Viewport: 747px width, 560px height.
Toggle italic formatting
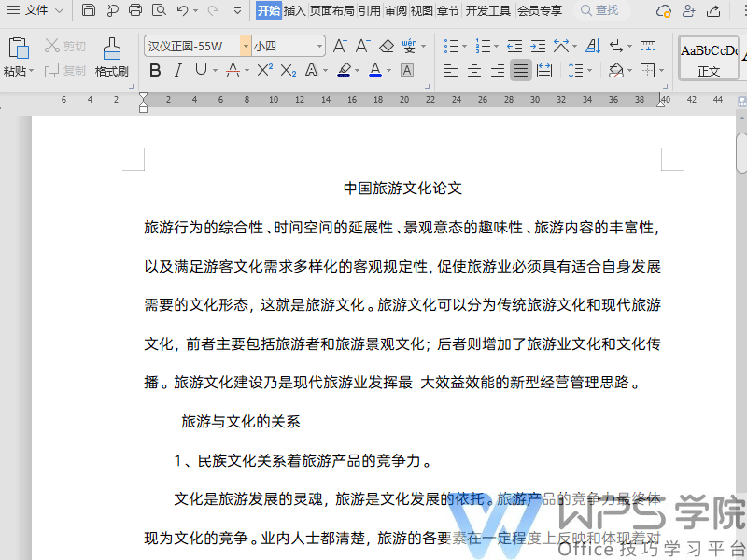tap(176, 70)
